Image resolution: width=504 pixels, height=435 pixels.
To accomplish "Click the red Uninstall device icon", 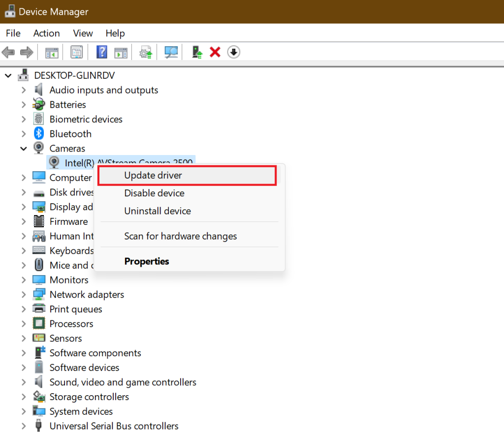I will coord(215,52).
